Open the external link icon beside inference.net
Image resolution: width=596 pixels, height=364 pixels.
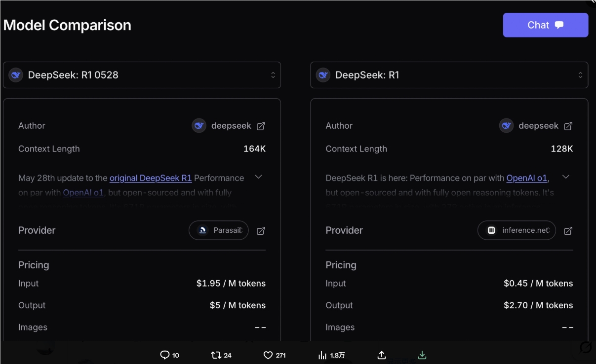pyautogui.click(x=568, y=231)
